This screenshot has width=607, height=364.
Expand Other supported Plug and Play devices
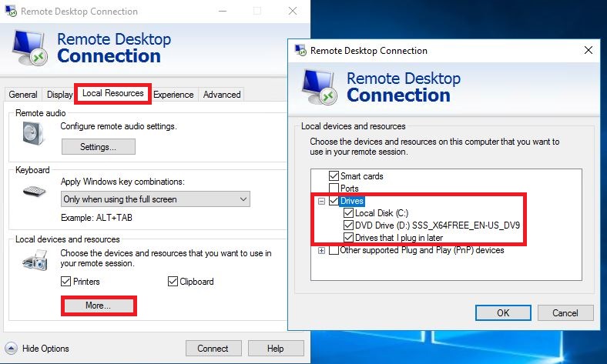(321, 250)
